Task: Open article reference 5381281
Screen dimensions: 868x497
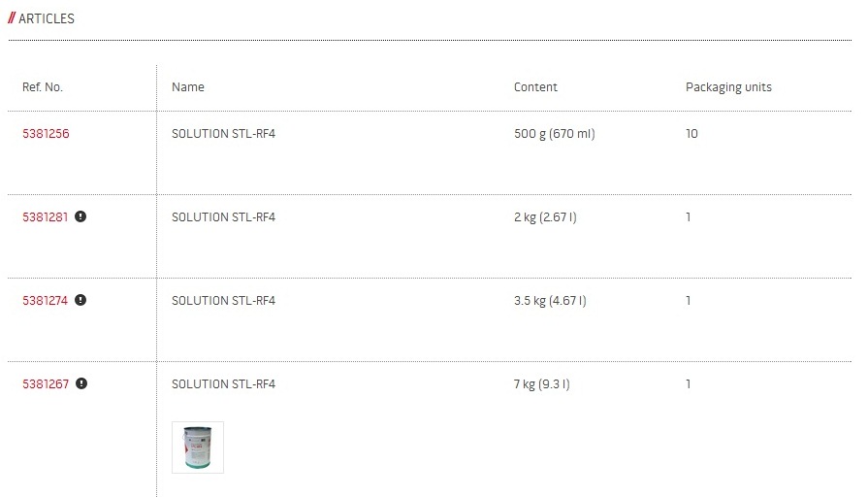Action: tap(46, 217)
